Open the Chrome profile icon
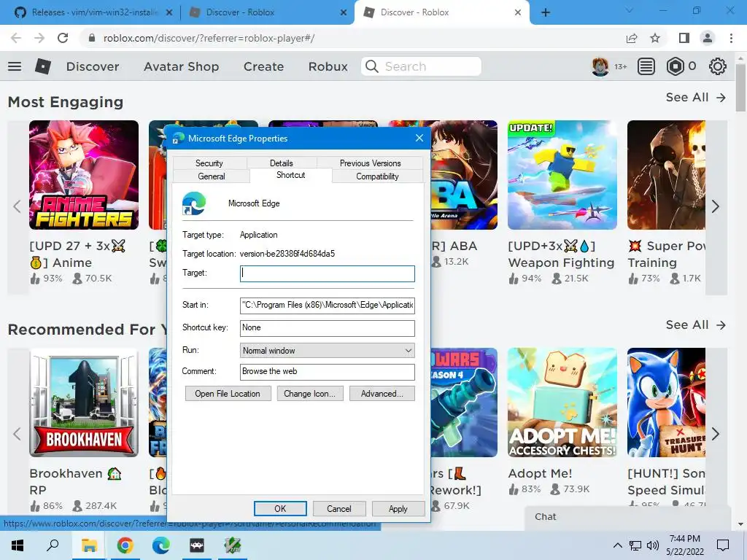Screen dimensions: 747x560 (x=708, y=38)
